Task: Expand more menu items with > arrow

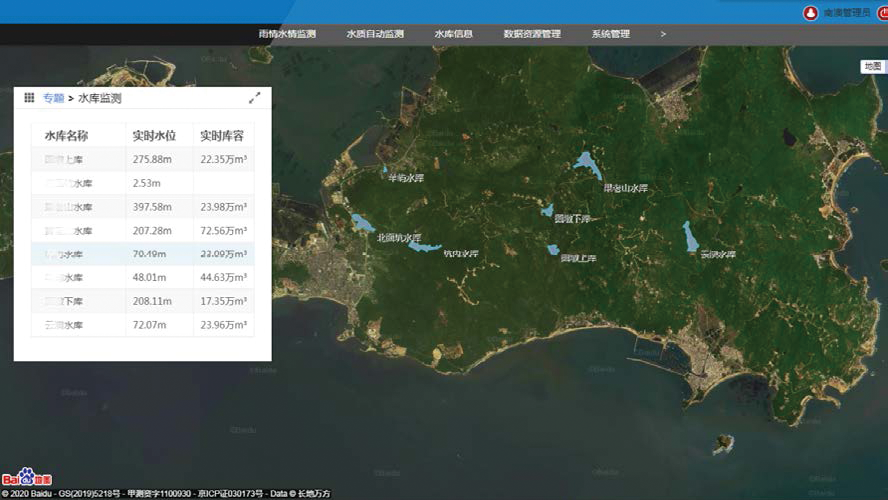Action: [x=663, y=34]
